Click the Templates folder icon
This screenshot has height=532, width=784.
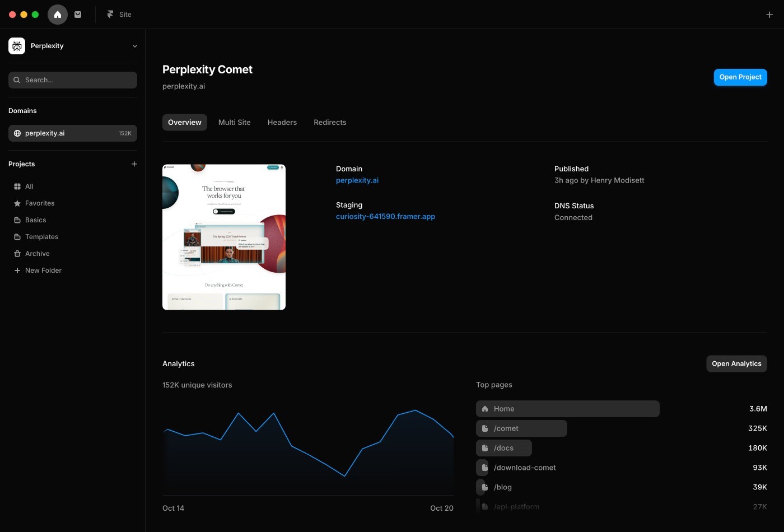17,237
